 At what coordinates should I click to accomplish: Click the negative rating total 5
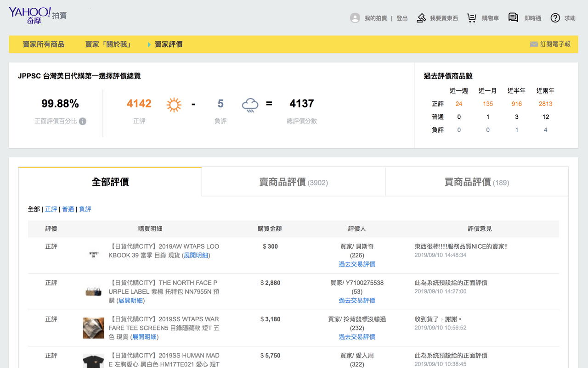coord(220,104)
